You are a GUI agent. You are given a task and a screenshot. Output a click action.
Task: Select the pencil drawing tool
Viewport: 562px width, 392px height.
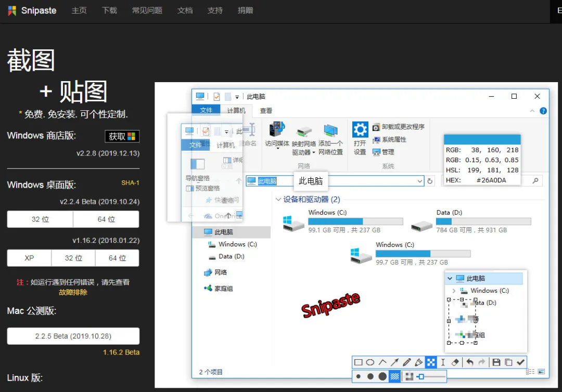pos(407,362)
